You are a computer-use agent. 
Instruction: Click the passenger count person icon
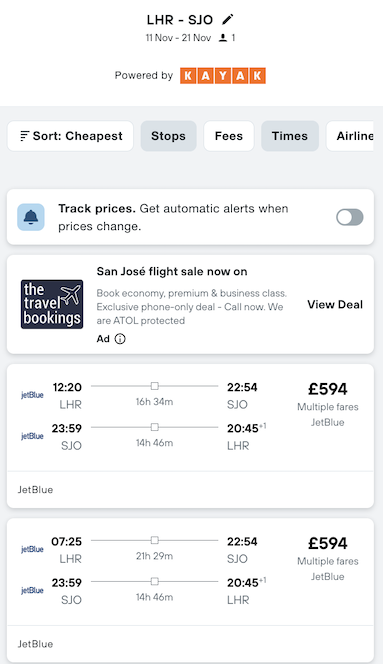coord(223,38)
